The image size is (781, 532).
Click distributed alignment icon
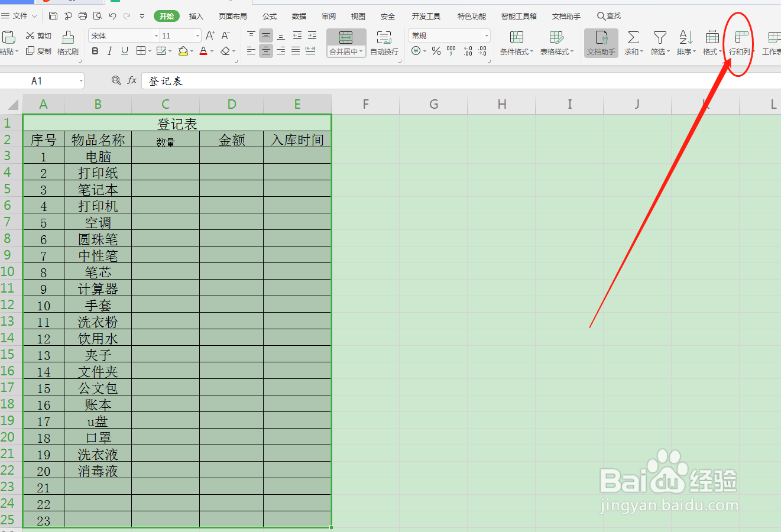[311, 51]
